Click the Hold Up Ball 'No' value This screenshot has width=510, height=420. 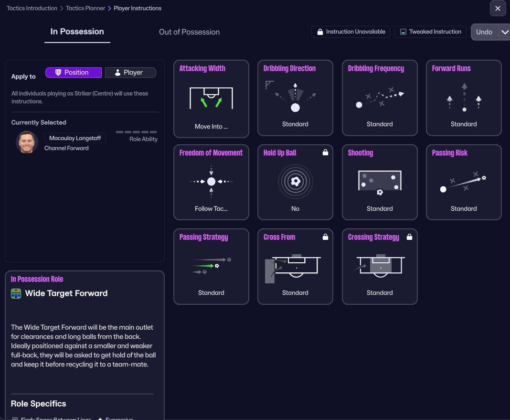[x=295, y=208]
